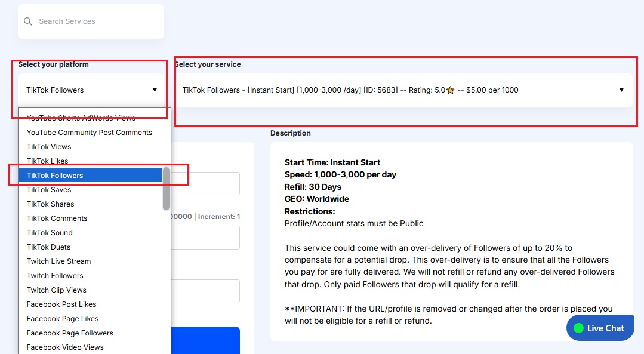Image resolution: width=644 pixels, height=354 pixels.
Task: Click the 'Select your platform' label
Action: point(53,64)
